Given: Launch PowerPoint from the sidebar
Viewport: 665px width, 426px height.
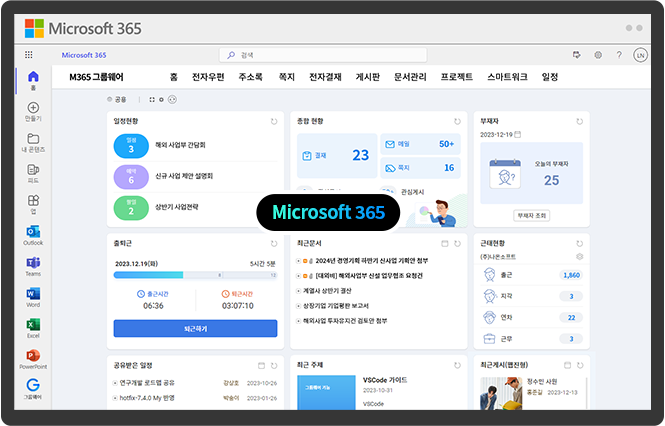Looking at the screenshot, I should coord(33,359).
